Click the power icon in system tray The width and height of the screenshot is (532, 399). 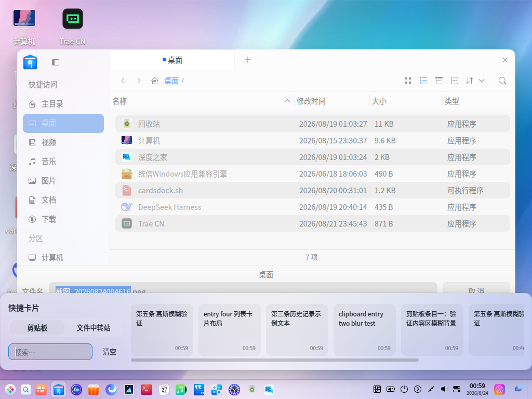(x=404, y=389)
